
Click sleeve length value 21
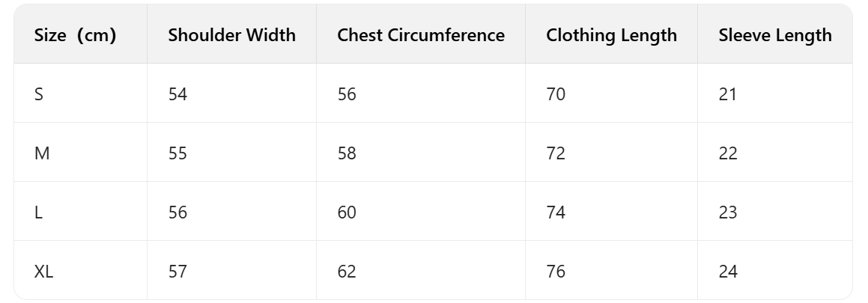pyautogui.click(x=728, y=94)
